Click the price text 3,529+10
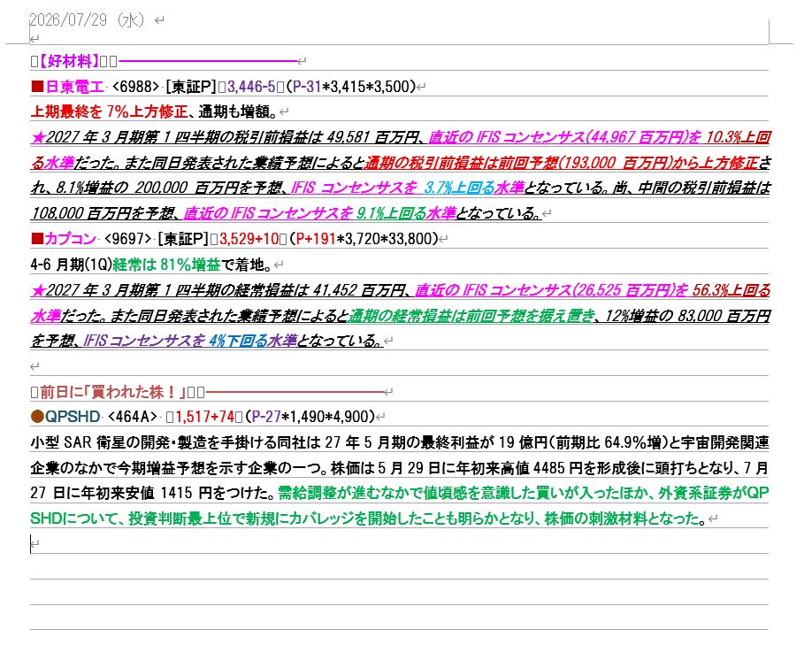This screenshot has height=645, width=812. [x=249, y=239]
